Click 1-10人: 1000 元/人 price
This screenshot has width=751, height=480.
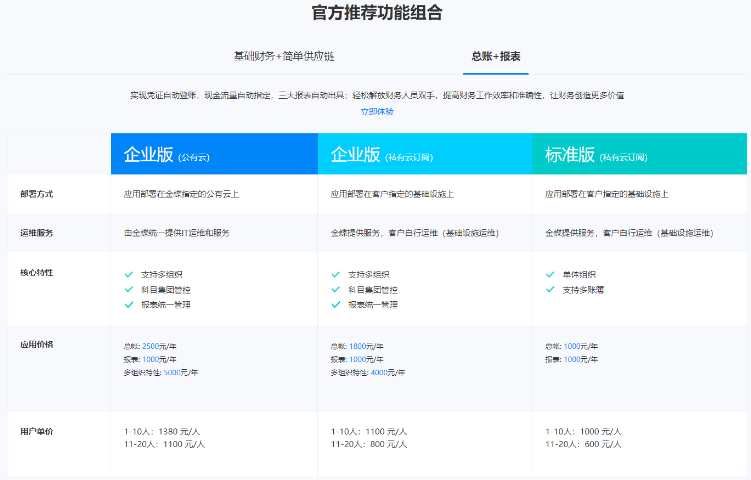(x=583, y=432)
